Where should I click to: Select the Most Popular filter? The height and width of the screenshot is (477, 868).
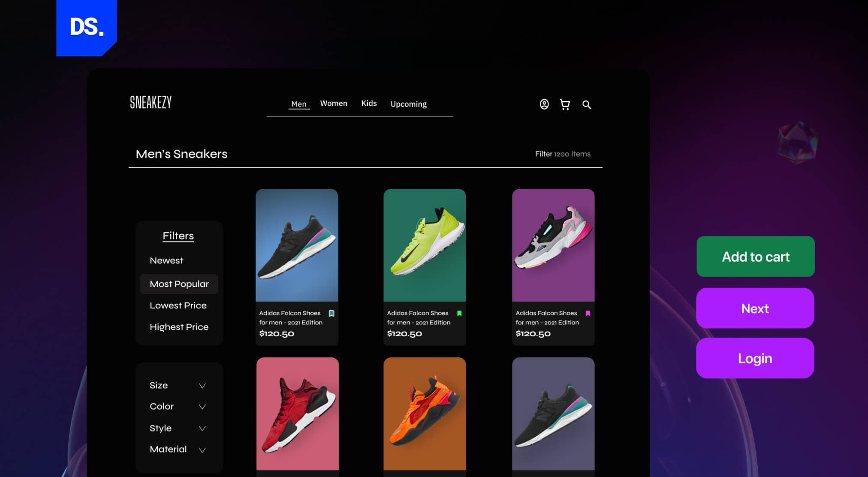(179, 284)
